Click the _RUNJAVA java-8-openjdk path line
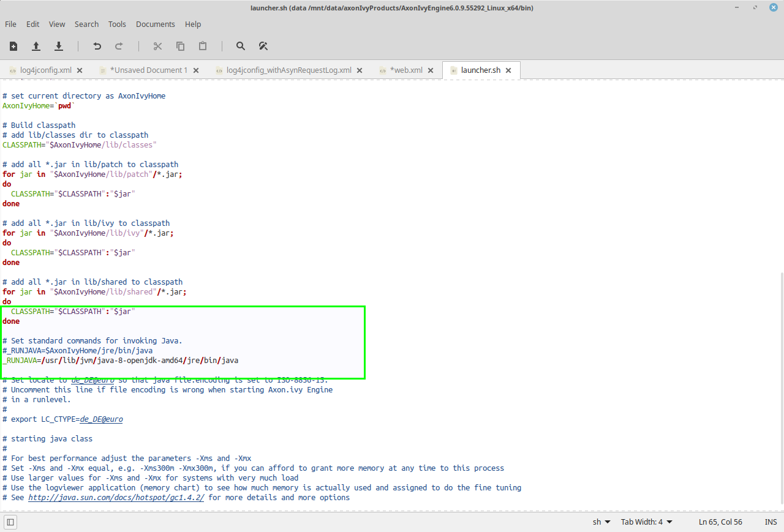 [120, 361]
